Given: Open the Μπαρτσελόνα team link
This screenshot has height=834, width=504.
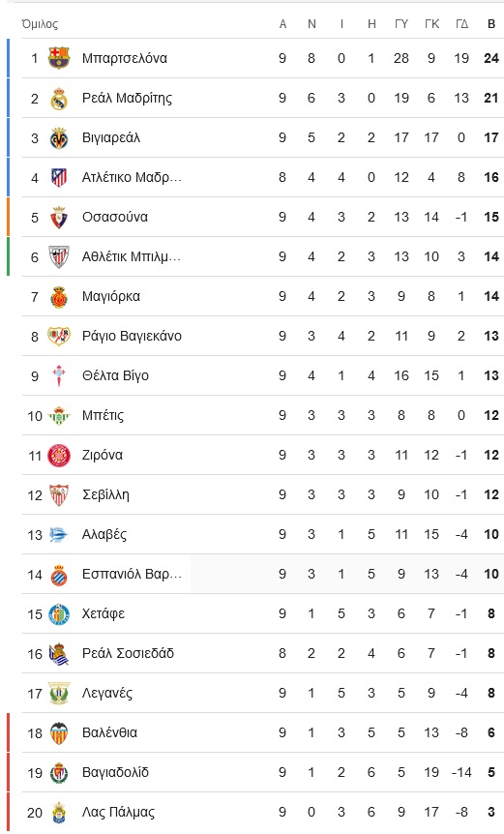Looking at the screenshot, I should (125, 58).
